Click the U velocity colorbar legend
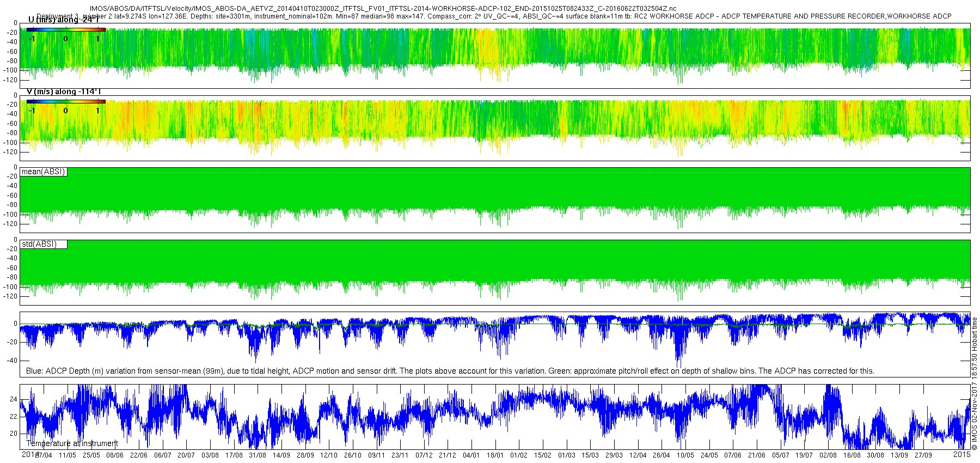 (x=66, y=30)
